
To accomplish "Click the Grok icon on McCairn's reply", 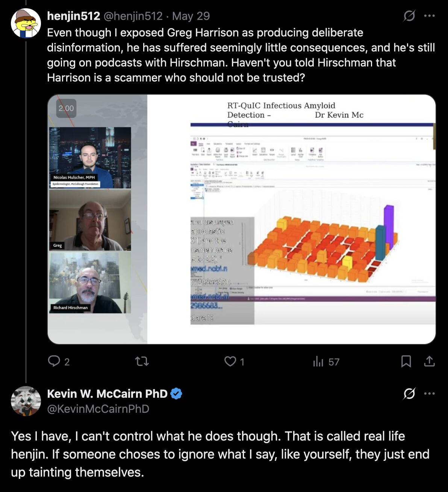I will [x=409, y=394].
